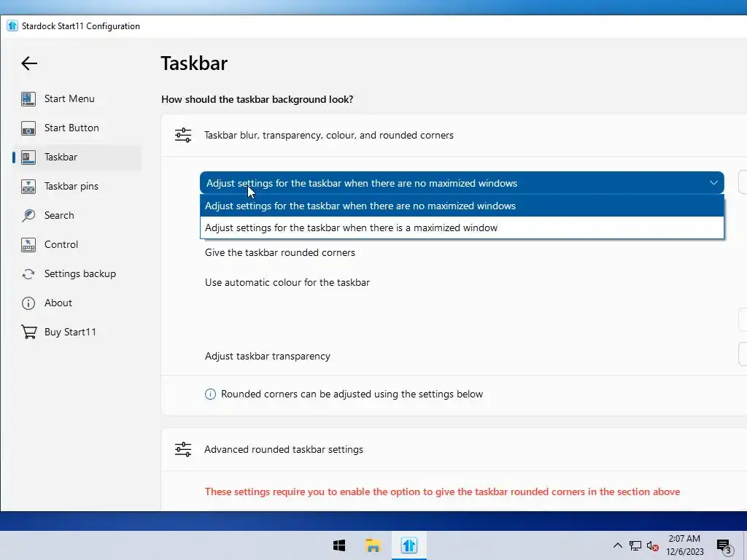Click 'Give the taskbar rounded corners' label
This screenshot has width=747, height=560.
[x=280, y=253]
